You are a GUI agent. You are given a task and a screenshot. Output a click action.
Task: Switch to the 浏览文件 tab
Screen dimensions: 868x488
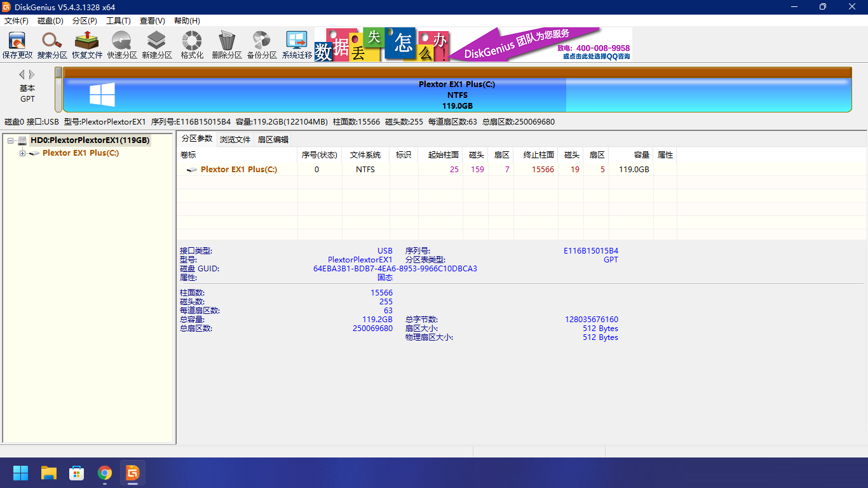point(235,140)
